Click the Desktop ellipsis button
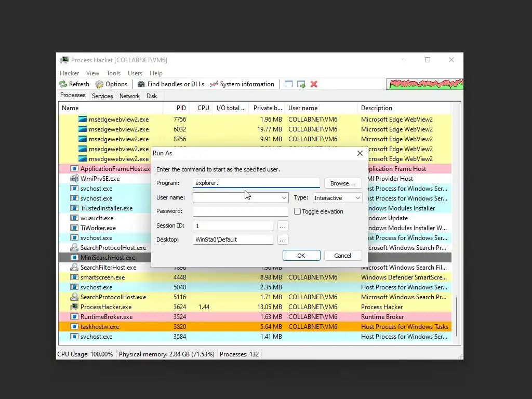532x399 pixels. click(x=283, y=240)
